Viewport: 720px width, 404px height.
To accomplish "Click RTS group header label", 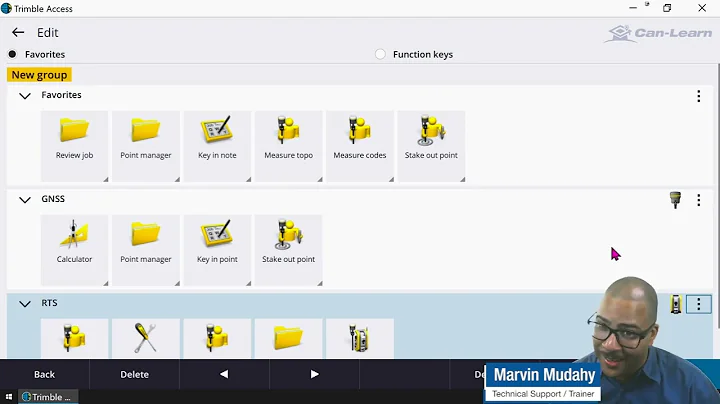I will [x=49, y=303].
